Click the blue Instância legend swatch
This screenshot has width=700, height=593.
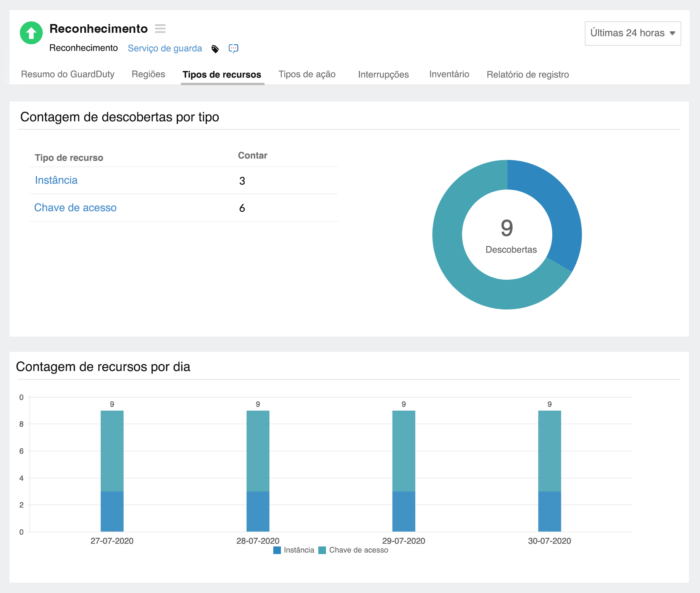[277, 550]
